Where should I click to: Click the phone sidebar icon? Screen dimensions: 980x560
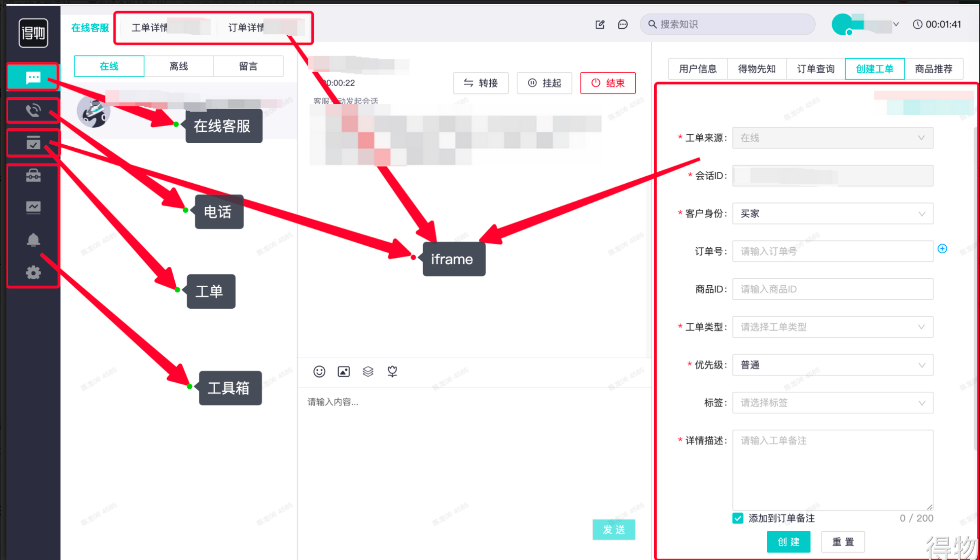click(33, 110)
